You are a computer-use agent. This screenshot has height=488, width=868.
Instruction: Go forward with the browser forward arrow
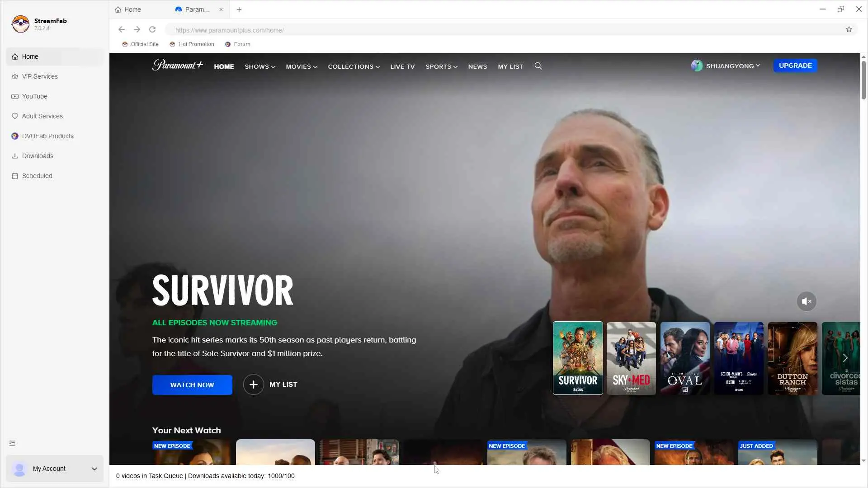[x=137, y=29]
